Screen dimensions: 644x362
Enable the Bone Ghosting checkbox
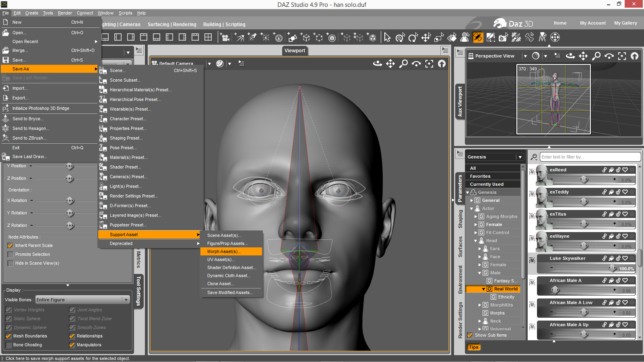8,345
